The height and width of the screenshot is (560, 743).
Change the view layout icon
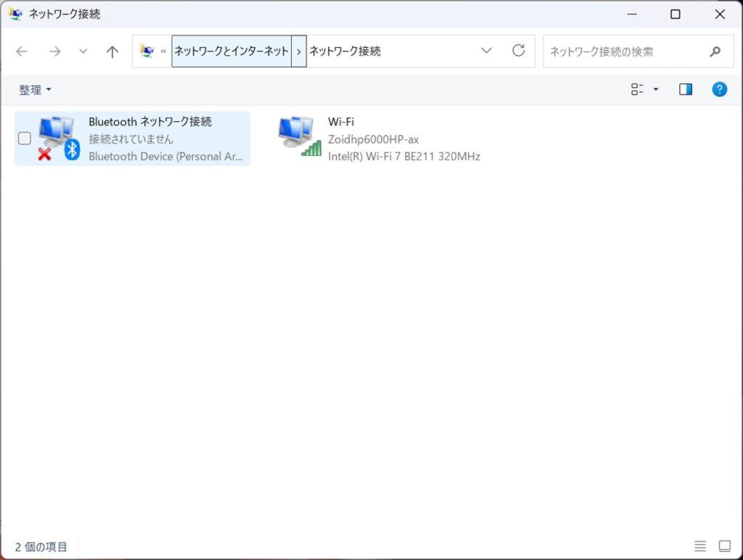pyautogui.click(x=637, y=89)
